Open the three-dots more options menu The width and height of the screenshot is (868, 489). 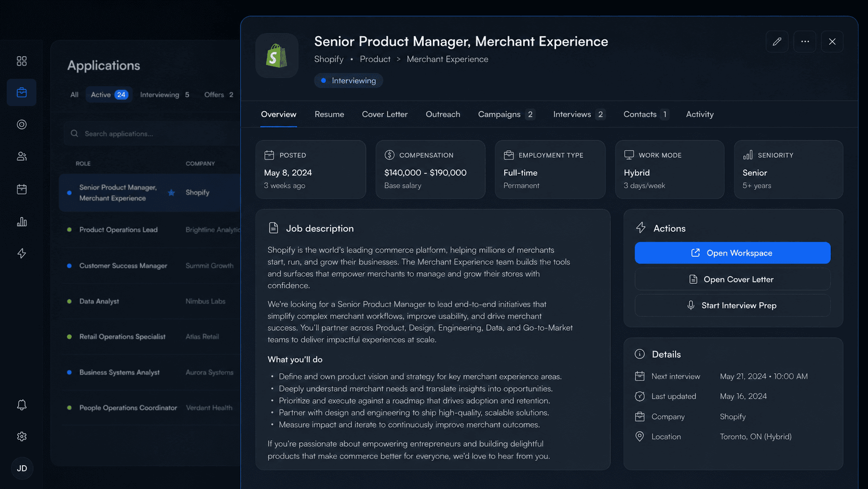click(805, 42)
